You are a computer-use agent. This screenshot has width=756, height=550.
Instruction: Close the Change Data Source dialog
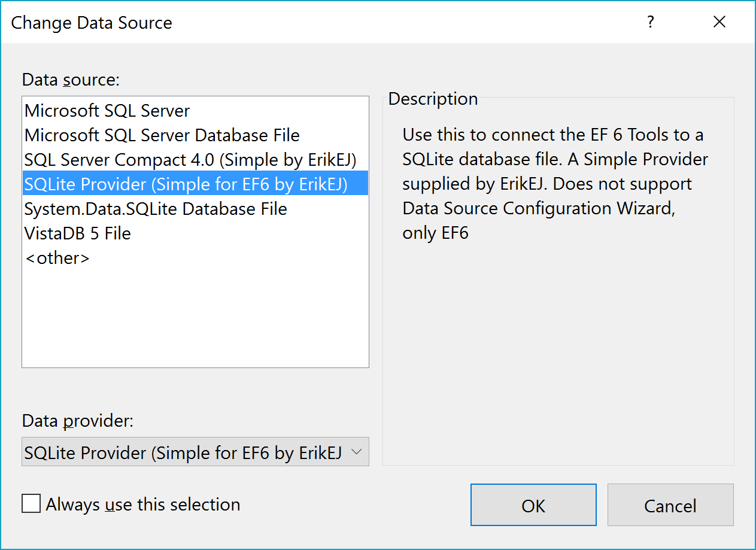(x=719, y=22)
